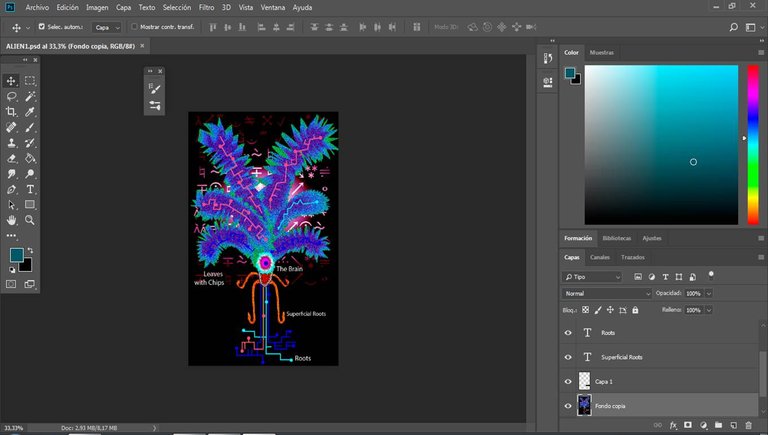Screen dimensions: 768x435
Task: Adjust the vertical hue slider
Action: point(753,145)
